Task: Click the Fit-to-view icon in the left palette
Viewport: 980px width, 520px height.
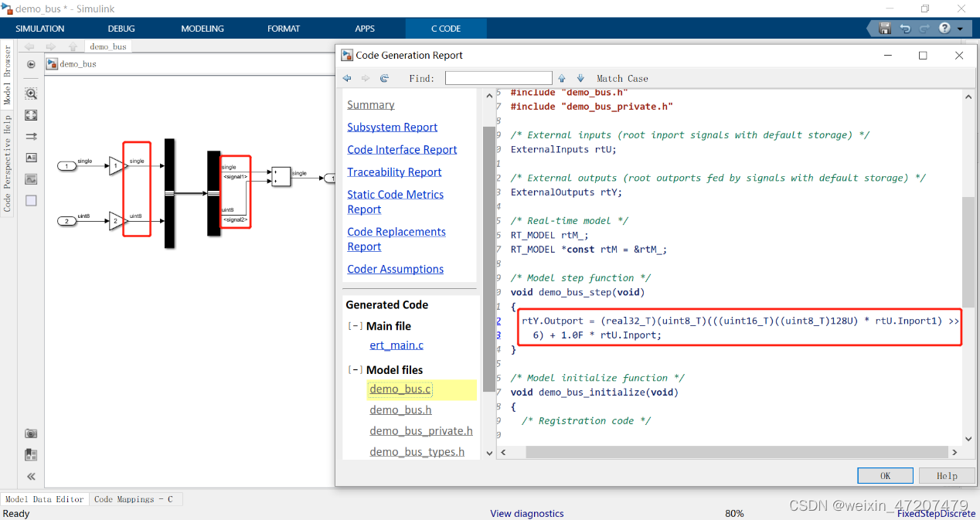Action: [x=31, y=115]
